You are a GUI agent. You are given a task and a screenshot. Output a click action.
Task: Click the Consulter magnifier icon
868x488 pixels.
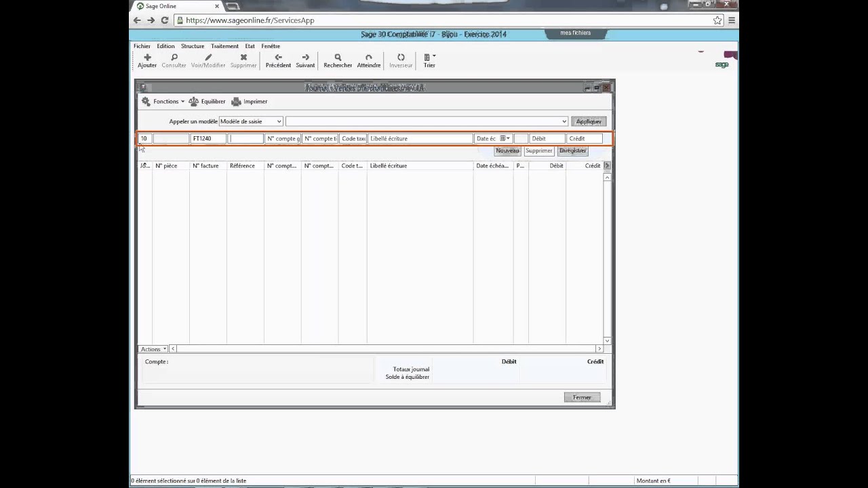[x=174, y=58]
